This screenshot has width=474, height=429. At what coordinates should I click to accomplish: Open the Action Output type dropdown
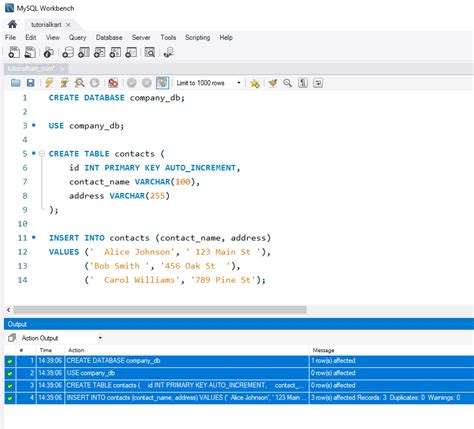(61, 338)
